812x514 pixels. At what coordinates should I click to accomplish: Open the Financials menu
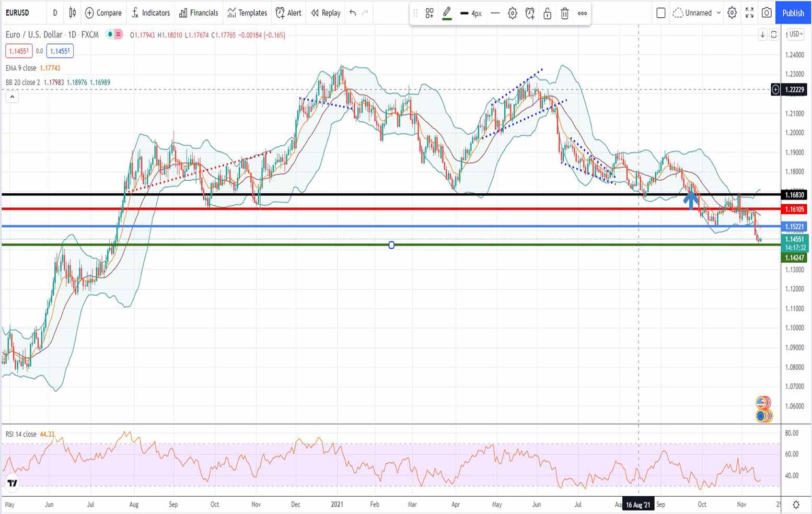[x=199, y=13]
